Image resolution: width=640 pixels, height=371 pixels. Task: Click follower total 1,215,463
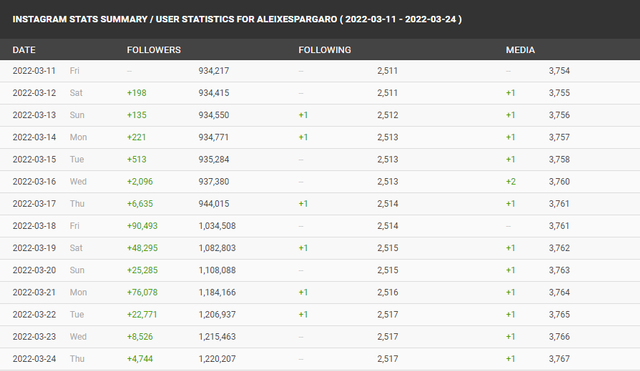coord(217,336)
